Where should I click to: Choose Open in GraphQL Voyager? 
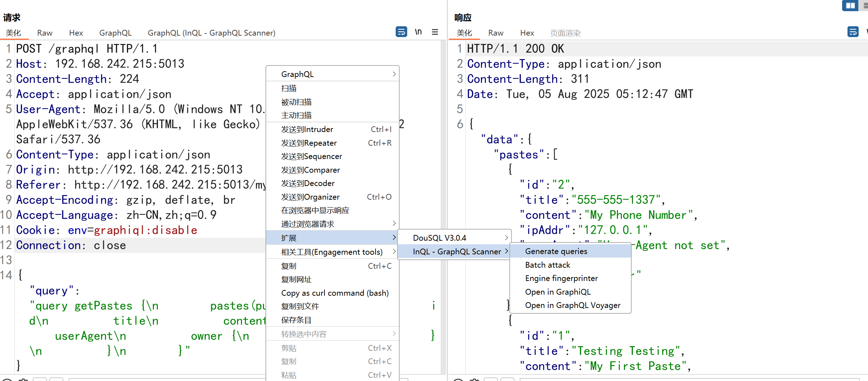pos(572,305)
